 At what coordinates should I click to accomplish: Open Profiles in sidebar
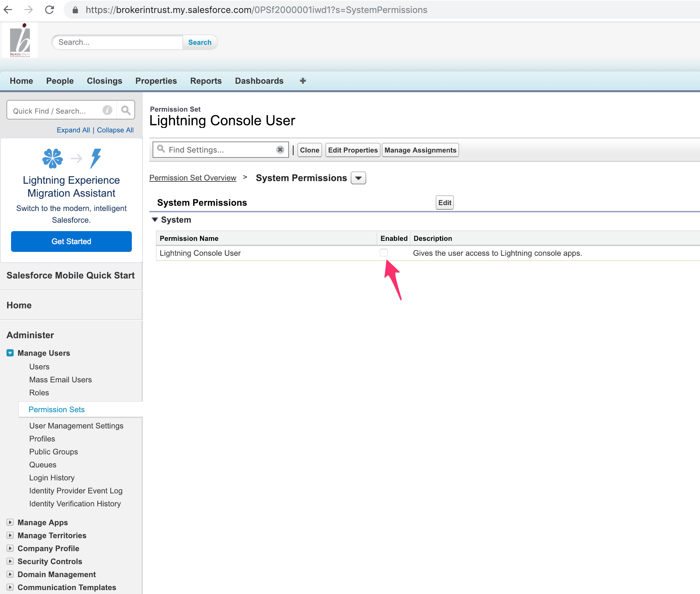[42, 439]
